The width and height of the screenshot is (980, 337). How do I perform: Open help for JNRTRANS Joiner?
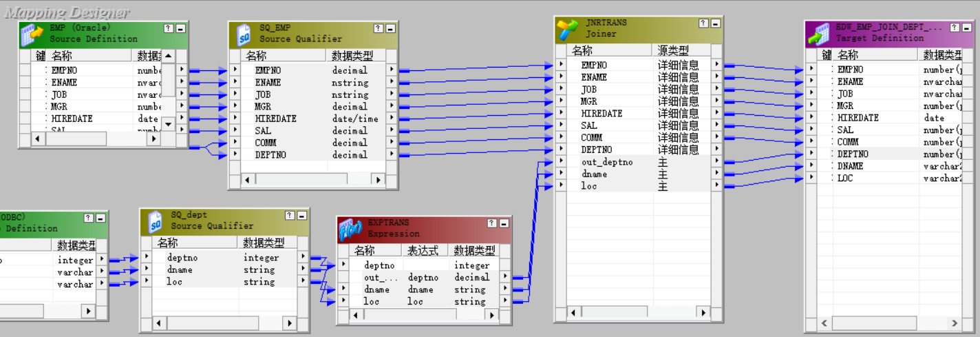703,23
